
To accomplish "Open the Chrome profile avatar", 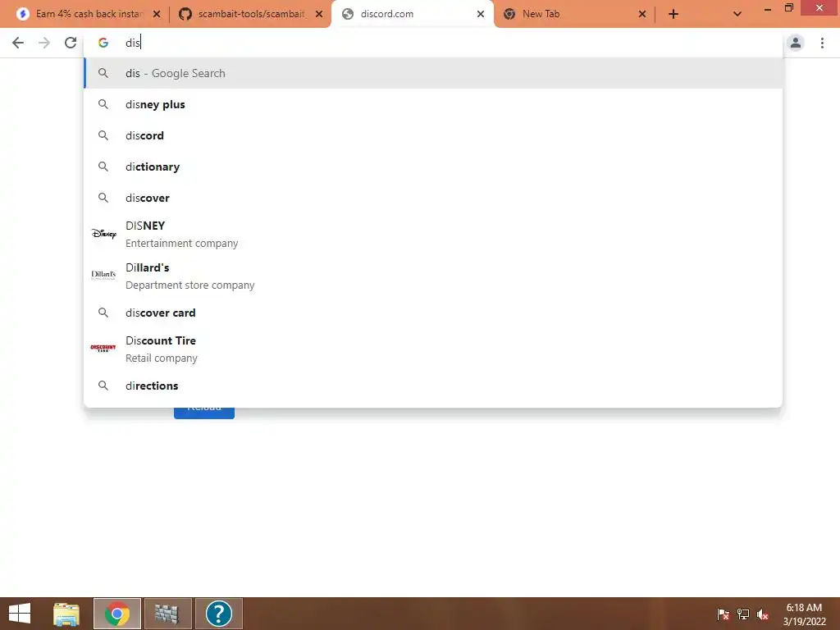I will (x=796, y=43).
